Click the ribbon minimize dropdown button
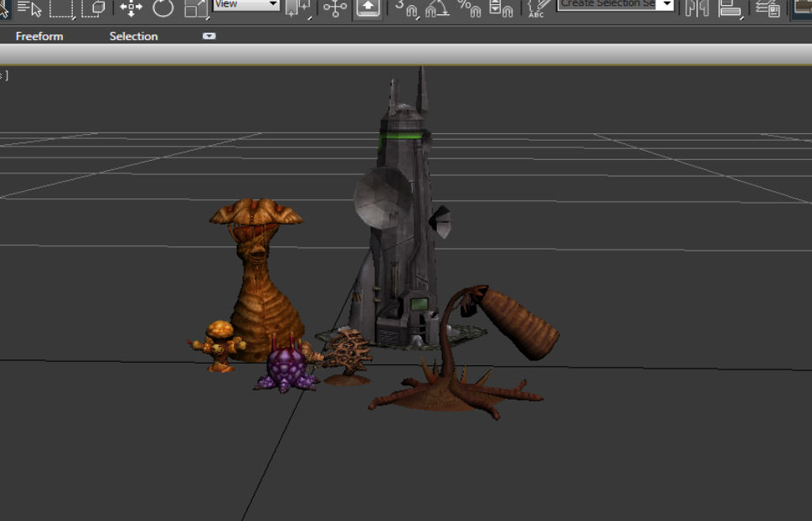Screen dimensions: 812x521 click(208, 36)
